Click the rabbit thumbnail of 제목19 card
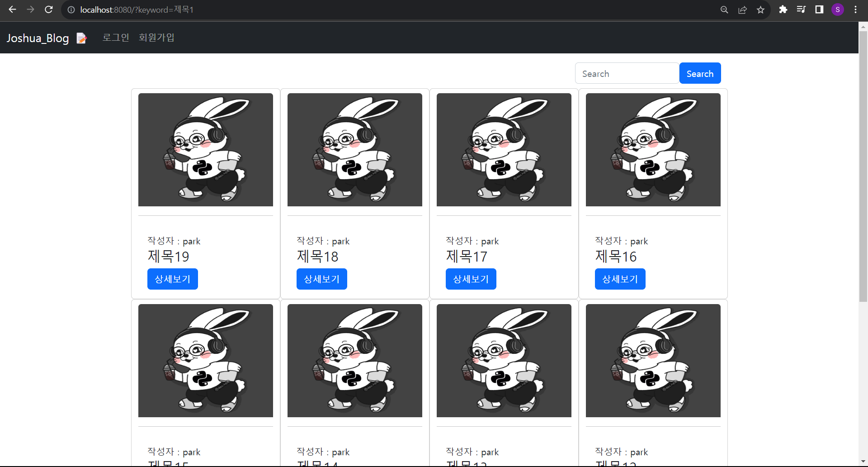 pyautogui.click(x=206, y=150)
